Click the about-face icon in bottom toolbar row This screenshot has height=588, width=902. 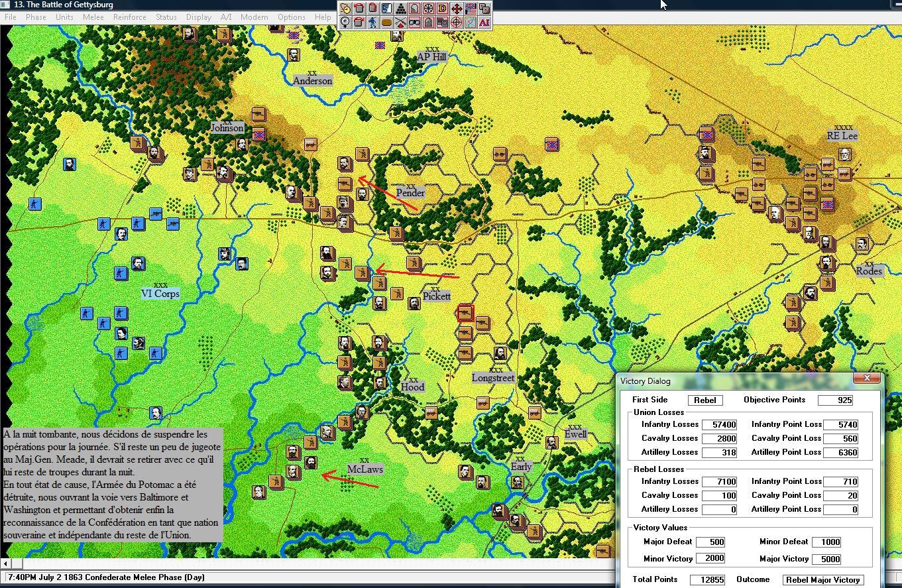359,23
